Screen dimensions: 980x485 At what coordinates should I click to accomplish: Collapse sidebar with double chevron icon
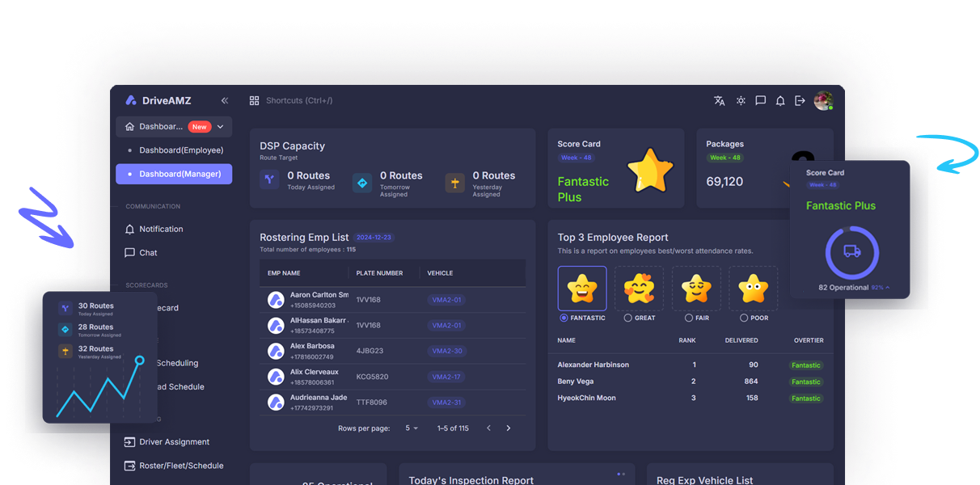point(225,101)
